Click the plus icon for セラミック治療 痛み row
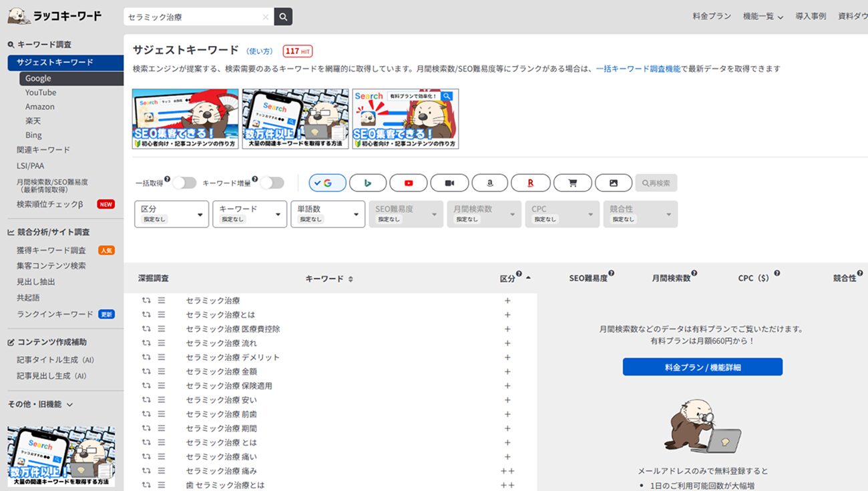 tap(507, 471)
